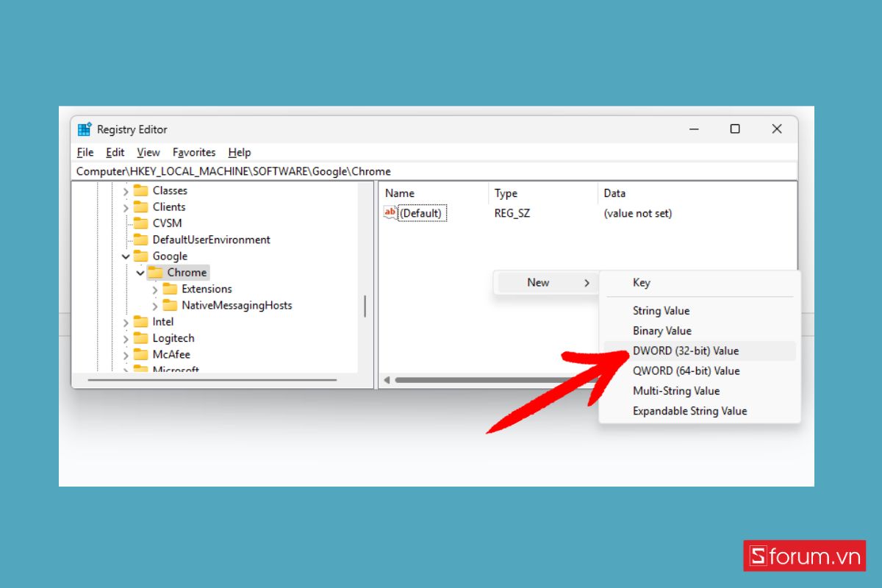Click the DefaultUserEnvironment folder icon
This screenshot has height=588, width=882.
[x=140, y=240]
